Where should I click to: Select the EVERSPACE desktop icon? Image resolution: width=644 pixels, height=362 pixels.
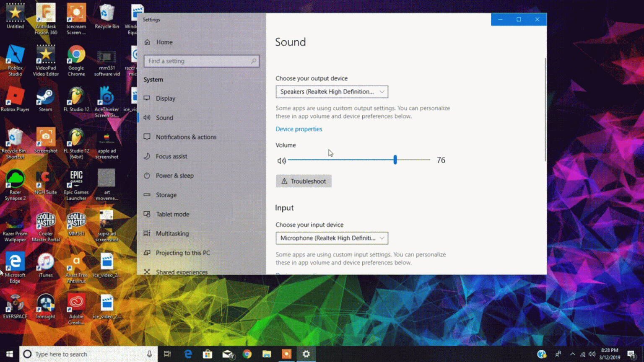pyautogui.click(x=15, y=307)
